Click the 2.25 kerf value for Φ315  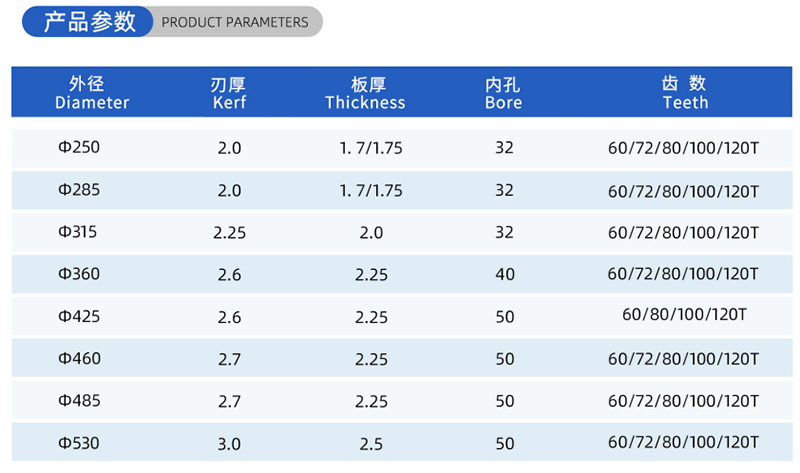coord(229,232)
